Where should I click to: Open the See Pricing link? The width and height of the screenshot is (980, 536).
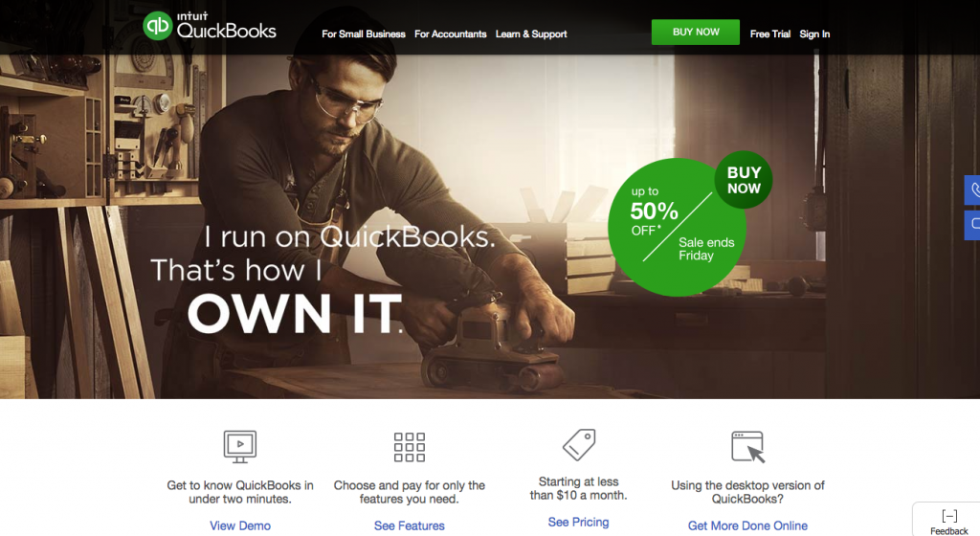tap(579, 523)
